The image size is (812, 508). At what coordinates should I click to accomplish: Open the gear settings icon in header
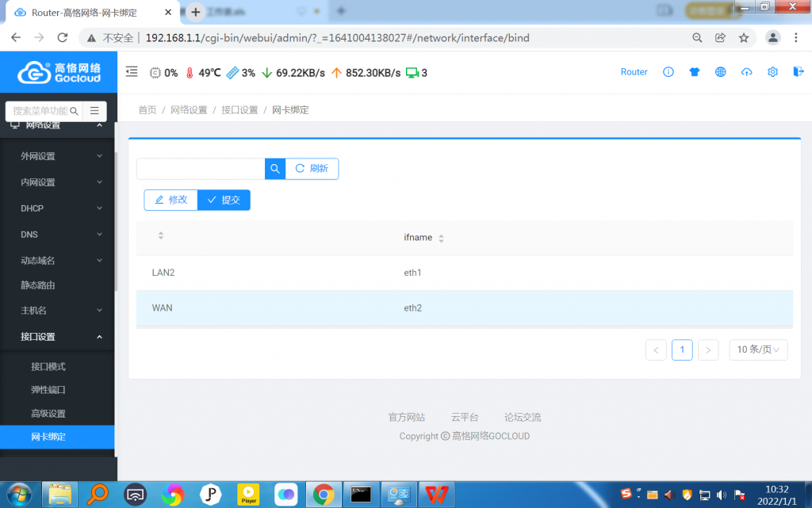pos(772,72)
